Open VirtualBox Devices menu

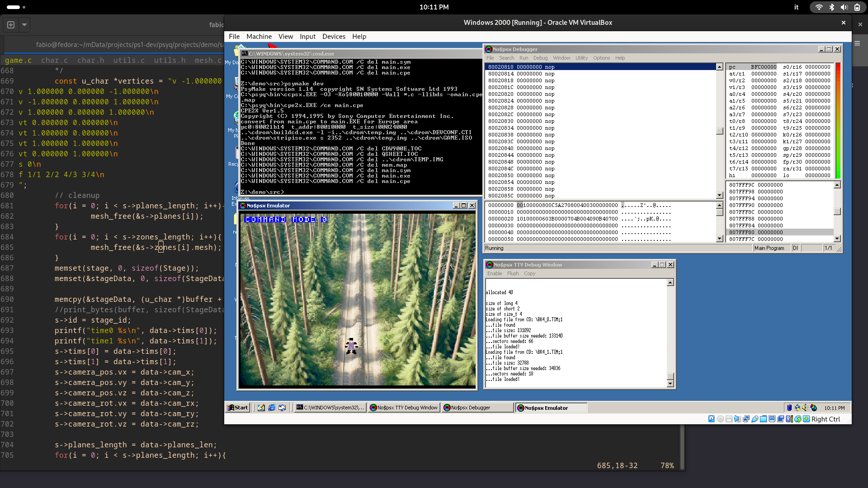pos(334,37)
